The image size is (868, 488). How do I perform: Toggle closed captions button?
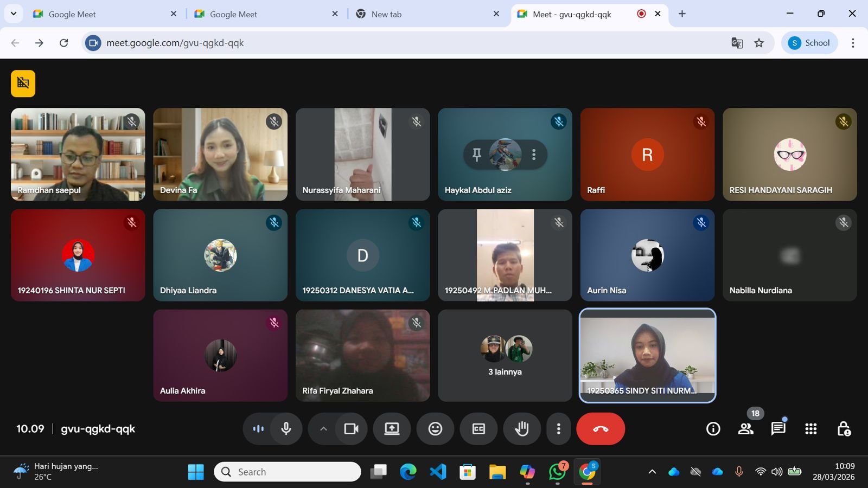point(478,429)
